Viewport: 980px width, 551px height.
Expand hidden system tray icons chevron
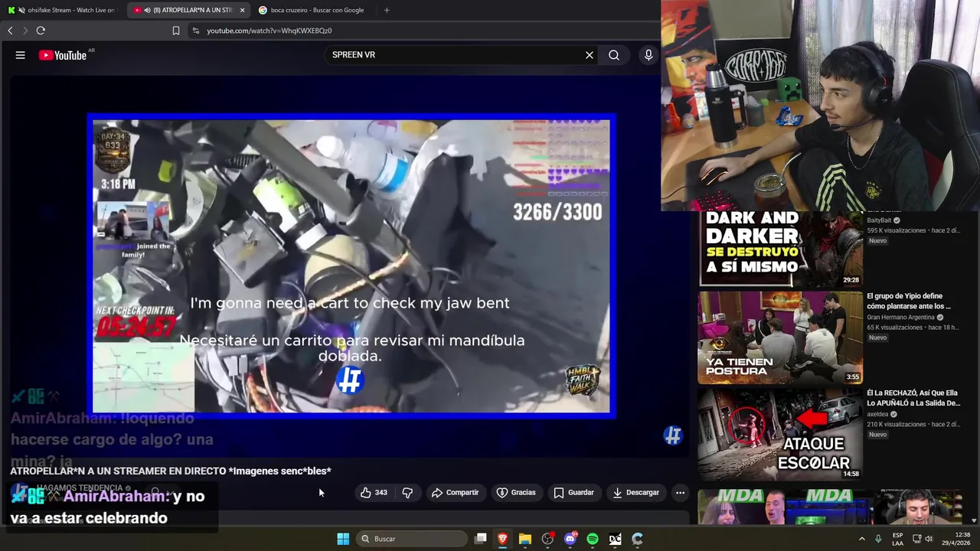[x=861, y=539]
